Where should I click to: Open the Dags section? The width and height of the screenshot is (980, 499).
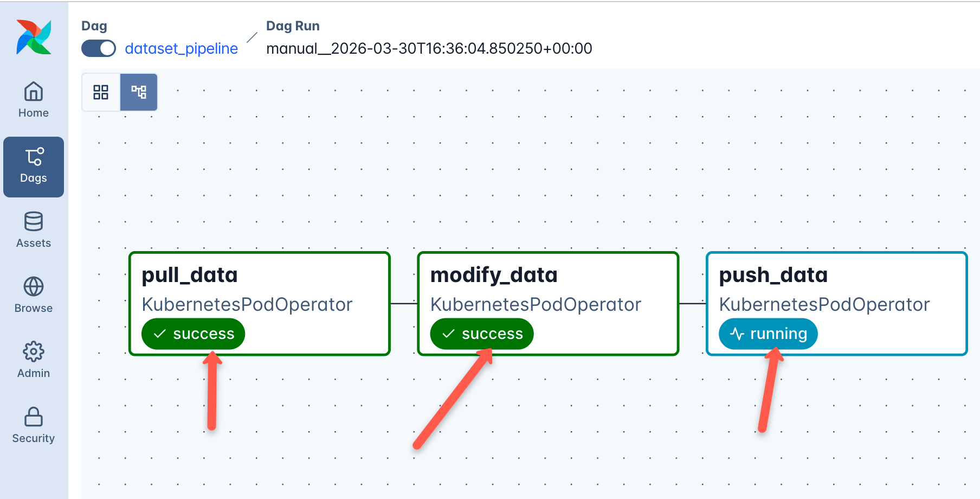pos(34,167)
